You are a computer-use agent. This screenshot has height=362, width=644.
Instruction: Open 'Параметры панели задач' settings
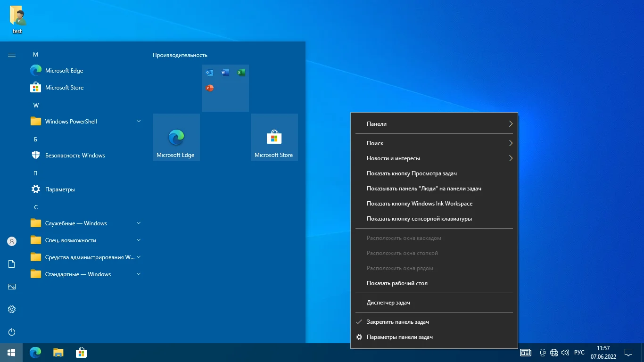coord(399,337)
